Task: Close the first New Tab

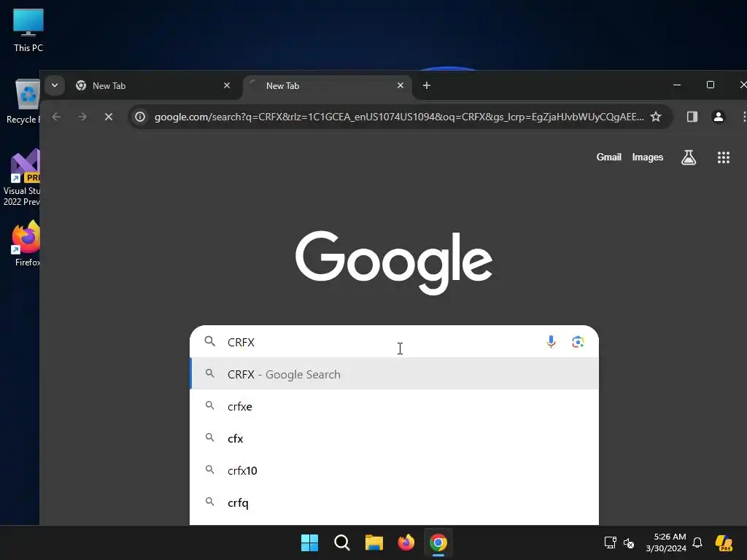Action: tap(227, 86)
